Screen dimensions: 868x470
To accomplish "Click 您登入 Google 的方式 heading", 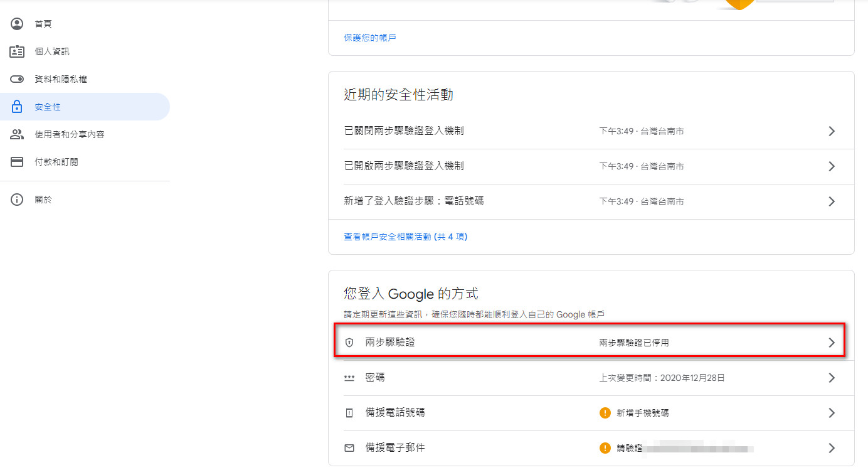I will (x=411, y=294).
